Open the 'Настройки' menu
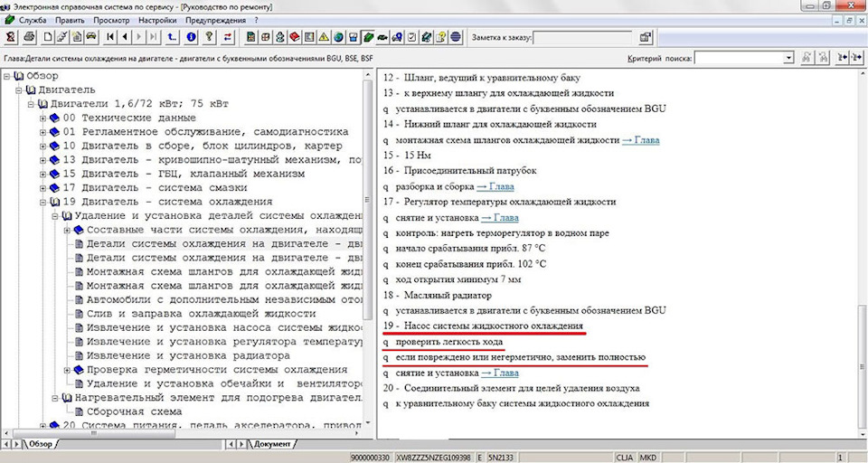The width and height of the screenshot is (868, 463). [x=157, y=20]
